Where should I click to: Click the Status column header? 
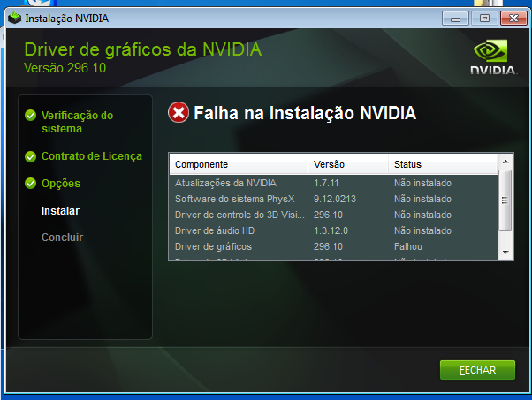pyautogui.click(x=443, y=164)
